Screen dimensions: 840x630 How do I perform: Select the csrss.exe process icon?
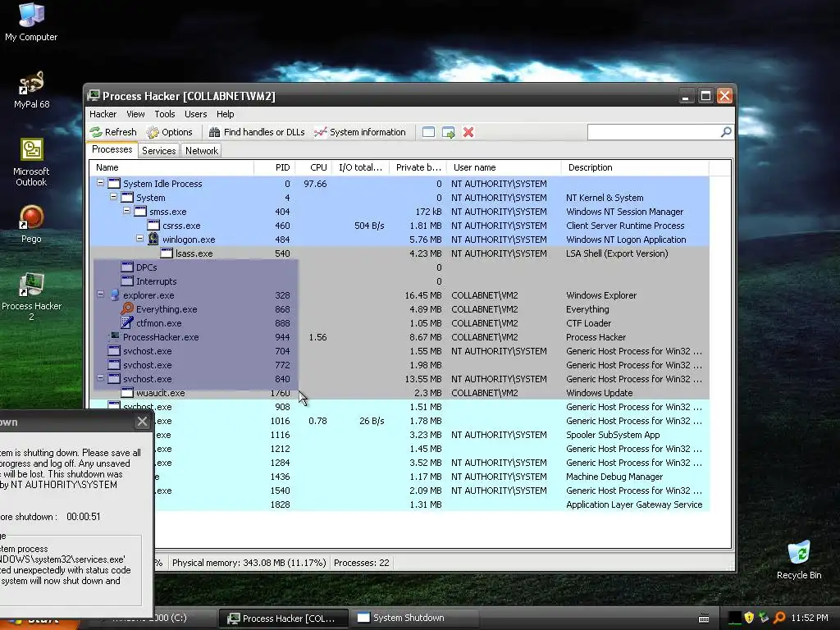point(153,226)
